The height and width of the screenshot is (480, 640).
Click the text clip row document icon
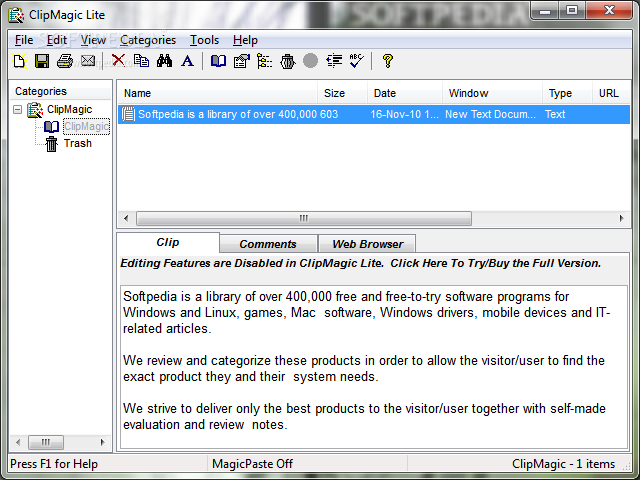click(128, 114)
